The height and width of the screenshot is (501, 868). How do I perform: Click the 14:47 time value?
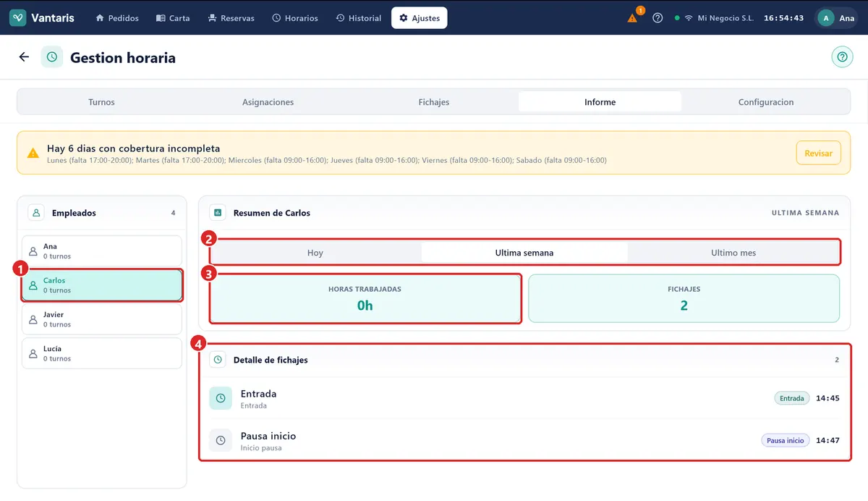coord(827,440)
